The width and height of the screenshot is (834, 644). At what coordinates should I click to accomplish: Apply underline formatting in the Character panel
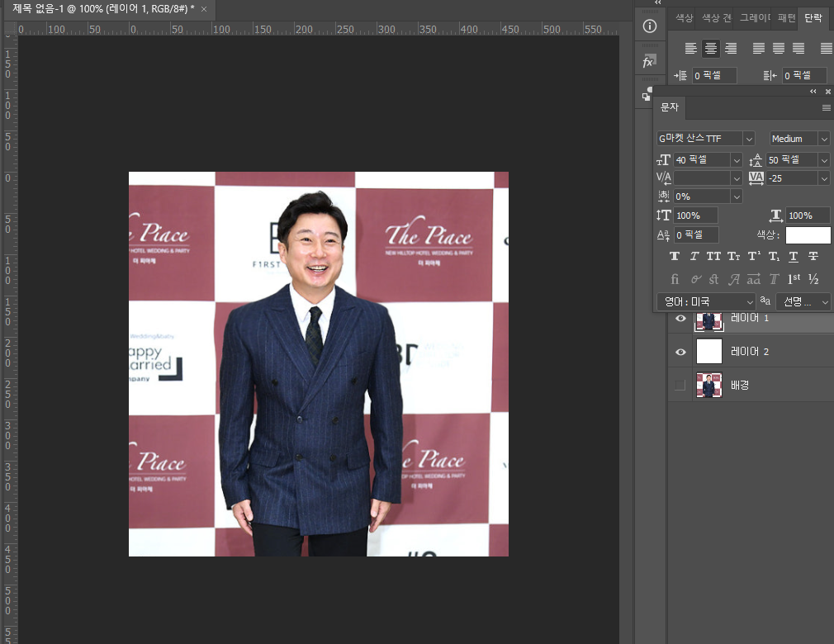tap(794, 256)
